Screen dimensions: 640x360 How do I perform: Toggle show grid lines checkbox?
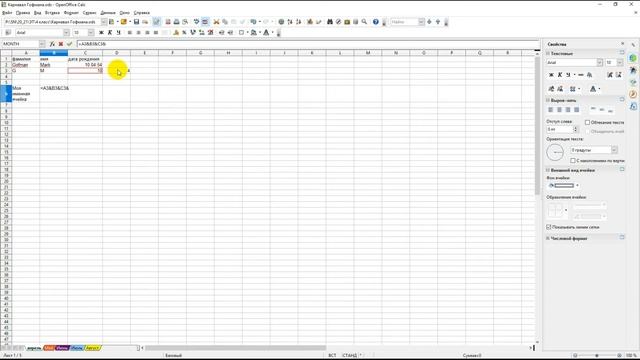[549, 227]
